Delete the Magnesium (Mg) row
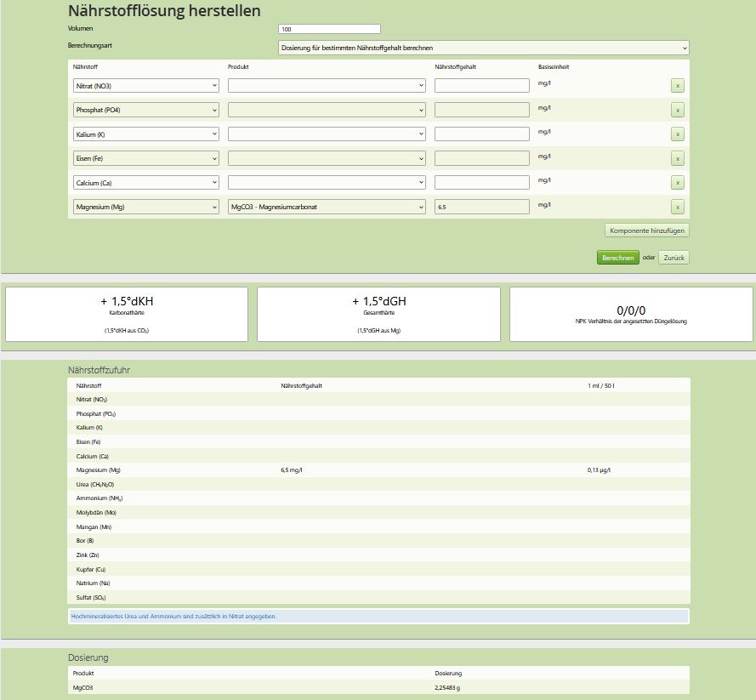This screenshot has width=756, height=700. click(677, 207)
